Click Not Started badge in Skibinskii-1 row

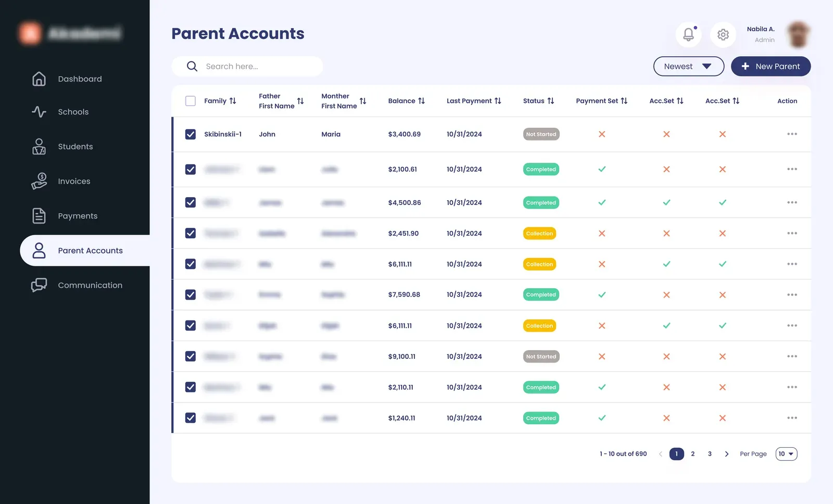541,134
